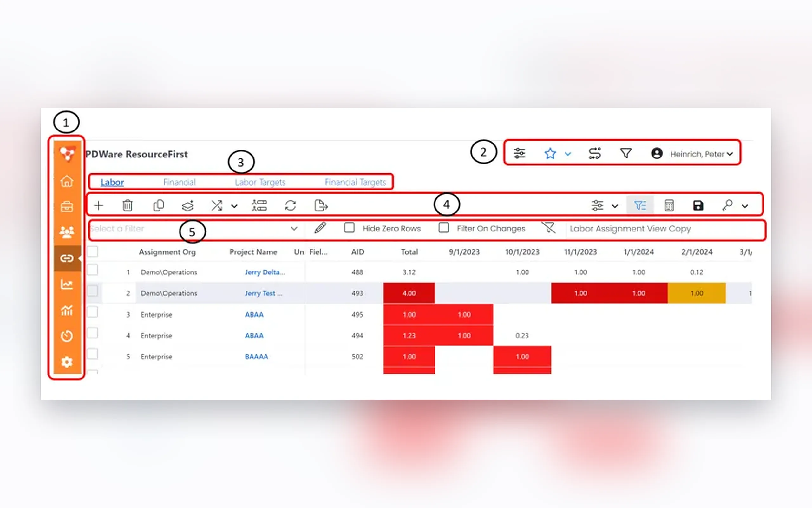812x508 pixels.
Task: Check the checkbox for row 5 BAAAA
Action: pos(93,354)
